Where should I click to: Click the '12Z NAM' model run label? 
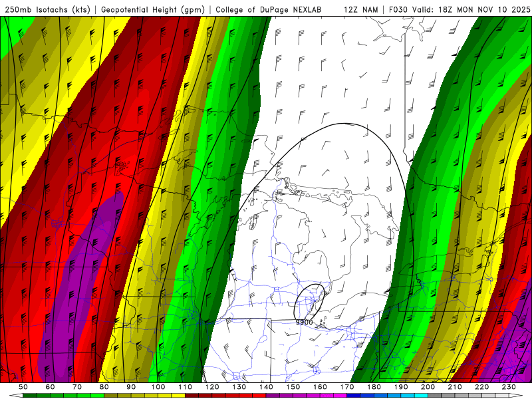(361, 10)
